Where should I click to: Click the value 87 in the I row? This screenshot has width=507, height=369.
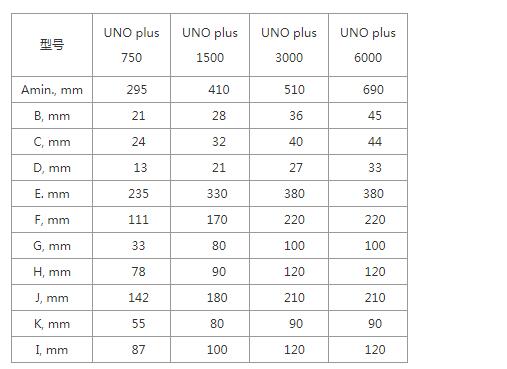(x=138, y=350)
